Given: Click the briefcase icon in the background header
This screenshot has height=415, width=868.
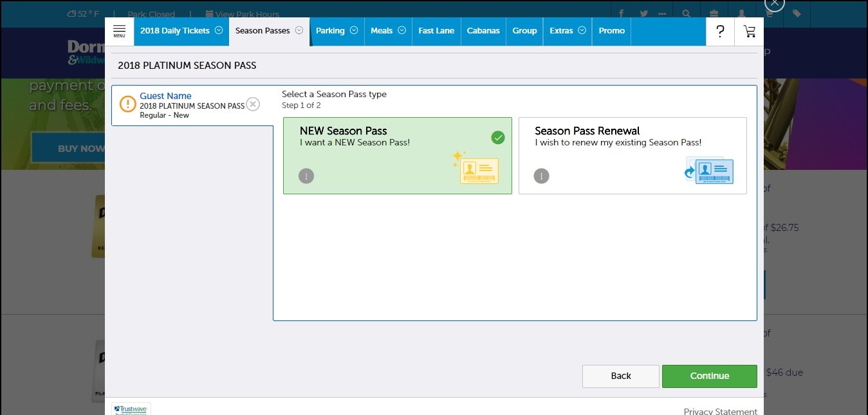Looking at the screenshot, I should pos(714,14).
